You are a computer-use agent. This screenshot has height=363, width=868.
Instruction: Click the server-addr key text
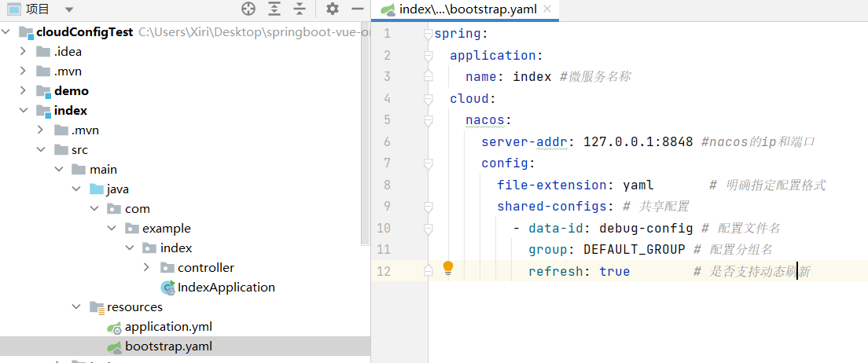[x=524, y=142]
